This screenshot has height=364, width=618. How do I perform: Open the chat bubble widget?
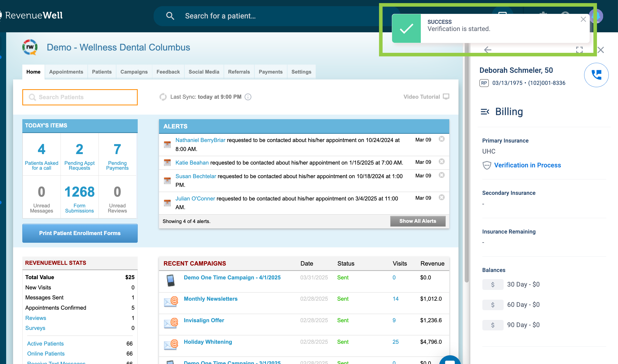tap(450, 361)
